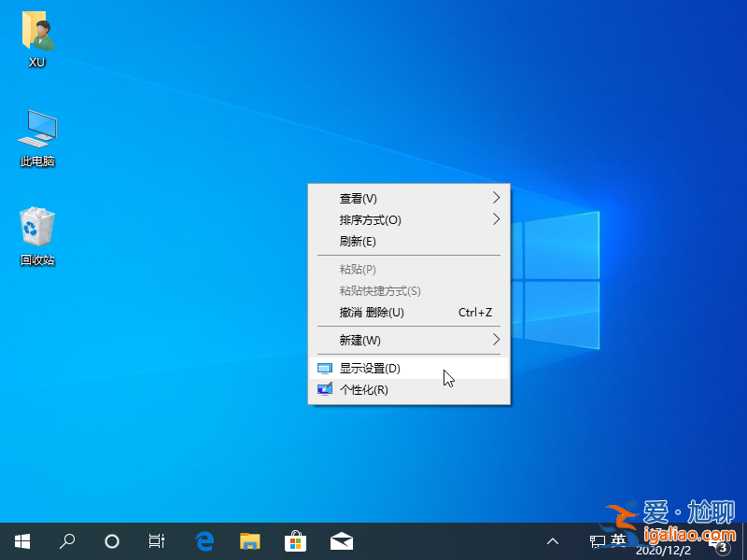Viewport: 747px width, 560px height.
Task: Open the XU user folder
Action: pyautogui.click(x=37, y=33)
